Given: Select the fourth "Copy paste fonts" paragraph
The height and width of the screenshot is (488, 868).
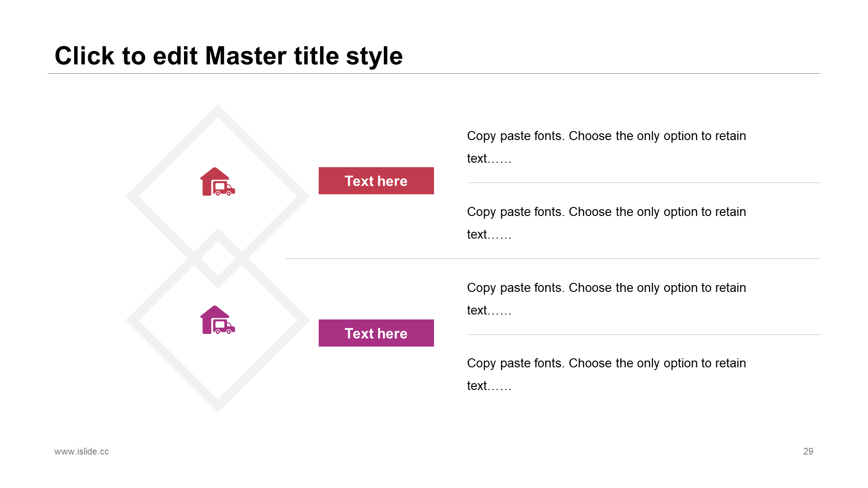Looking at the screenshot, I should point(606,374).
